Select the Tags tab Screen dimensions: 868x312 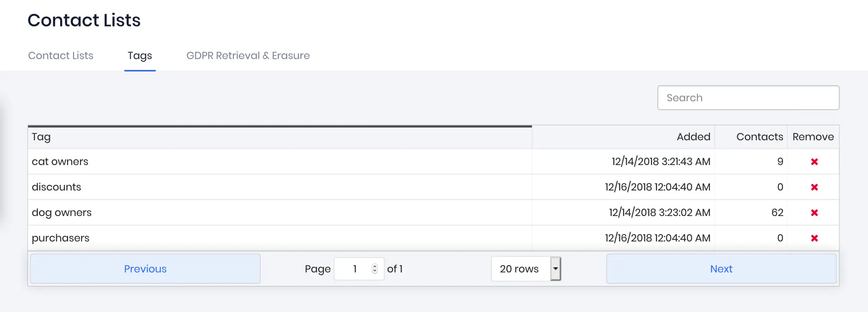(140, 56)
